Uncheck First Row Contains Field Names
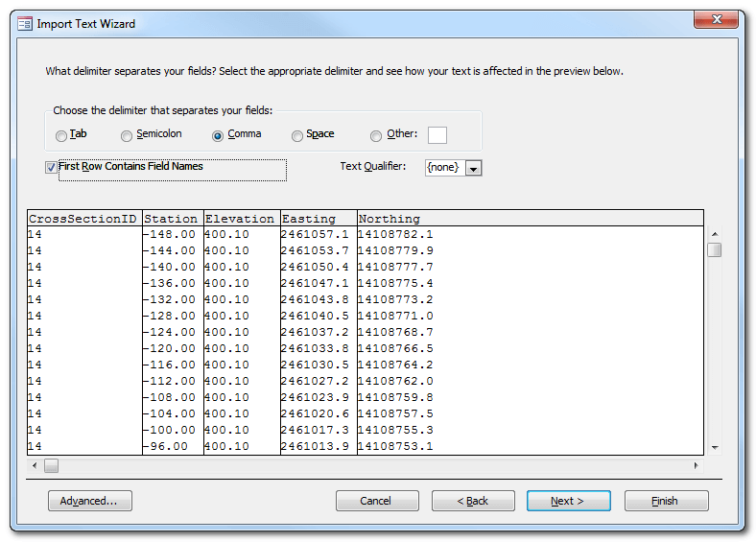The width and height of the screenshot is (756, 542). click(x=52, y=167)
